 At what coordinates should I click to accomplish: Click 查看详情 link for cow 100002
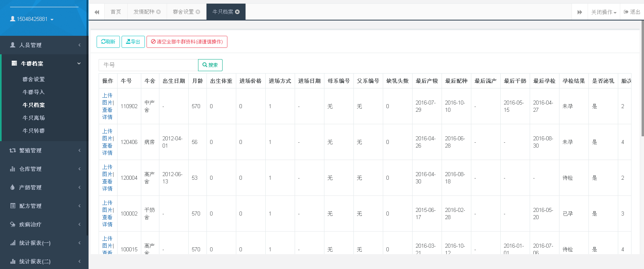pyautogui.click(x=107, y=221)
